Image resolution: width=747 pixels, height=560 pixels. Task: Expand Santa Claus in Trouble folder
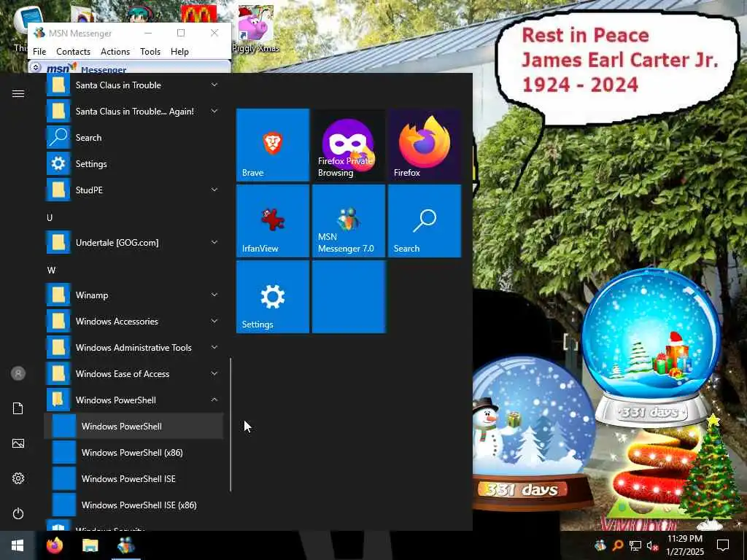click(134, 85)
